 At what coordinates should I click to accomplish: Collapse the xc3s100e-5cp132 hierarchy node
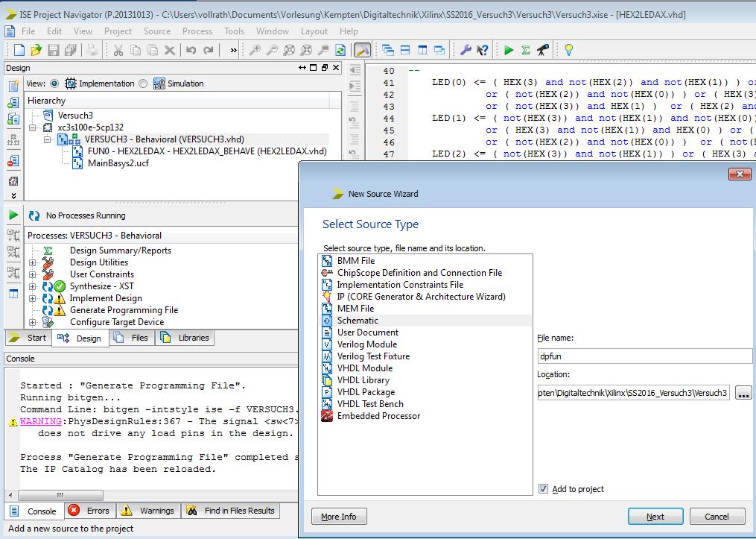coord(33,127)
